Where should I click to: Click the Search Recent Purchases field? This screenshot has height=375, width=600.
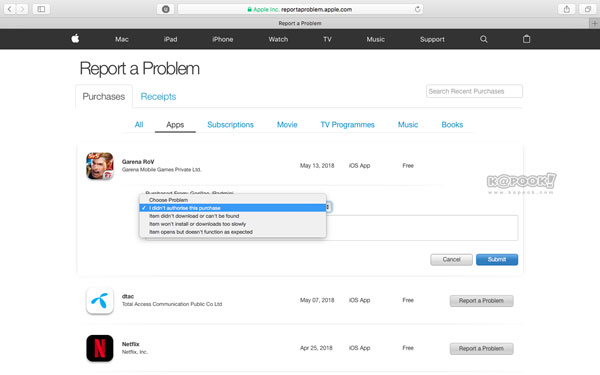tap(474, 91)
